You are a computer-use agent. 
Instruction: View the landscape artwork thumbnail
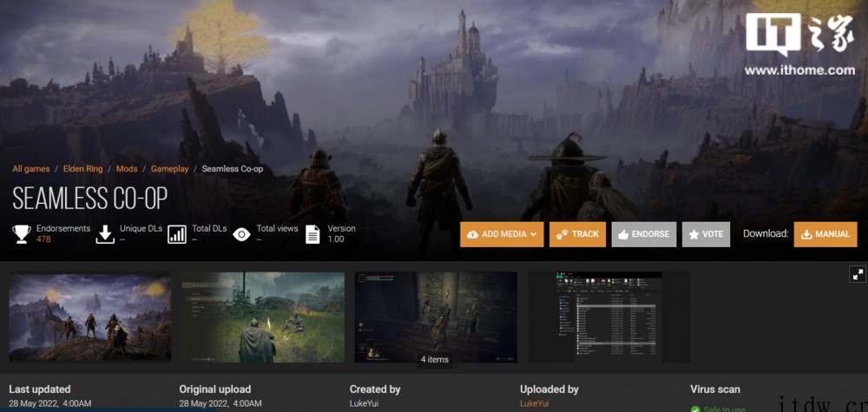tap(89, 317)
